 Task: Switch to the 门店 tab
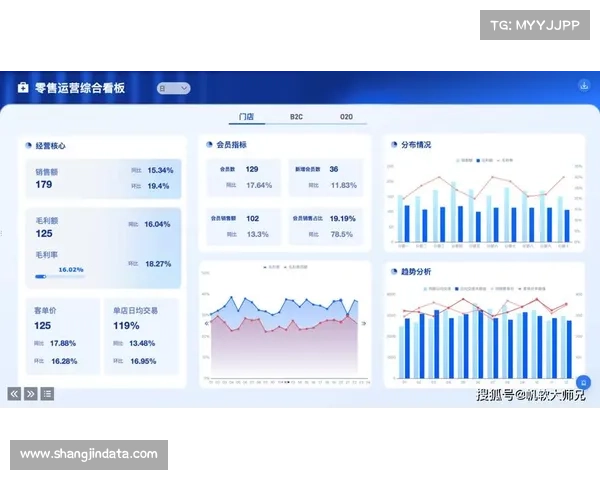pyautogui.click(x=246, y=117)
